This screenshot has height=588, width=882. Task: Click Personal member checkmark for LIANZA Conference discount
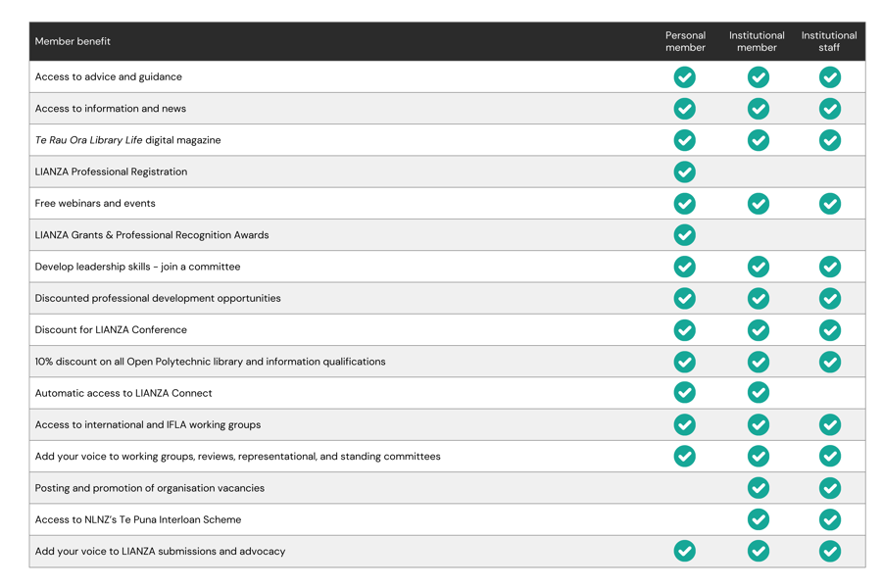[x=685, y=330]
